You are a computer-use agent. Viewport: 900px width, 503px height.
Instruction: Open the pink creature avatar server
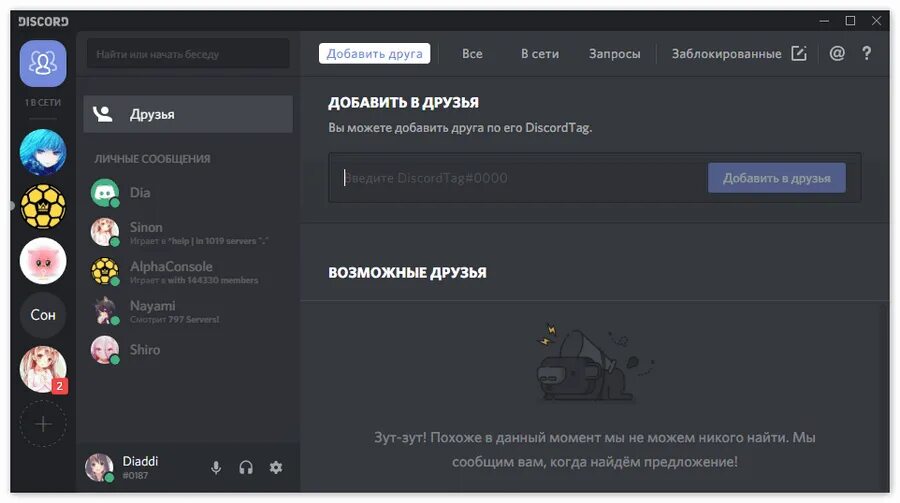pos(43,261)
